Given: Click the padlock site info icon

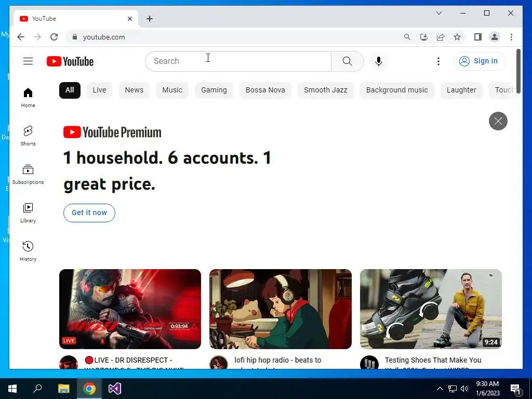Looking at the screenshot, I should (x=75, y=37).
